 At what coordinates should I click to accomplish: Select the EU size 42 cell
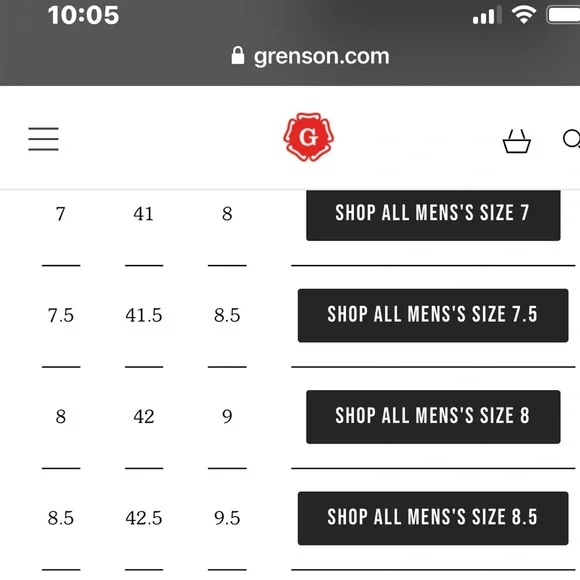tap(144, 417)
